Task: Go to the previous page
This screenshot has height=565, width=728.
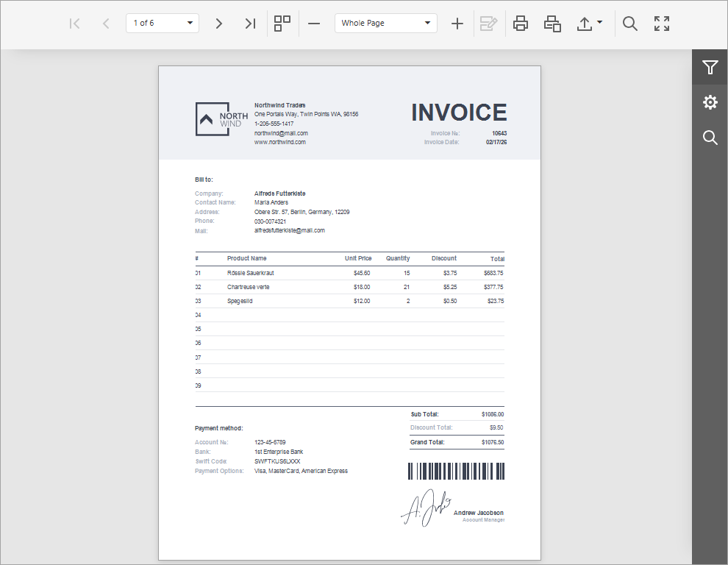Action: click(x=106, y=24)
